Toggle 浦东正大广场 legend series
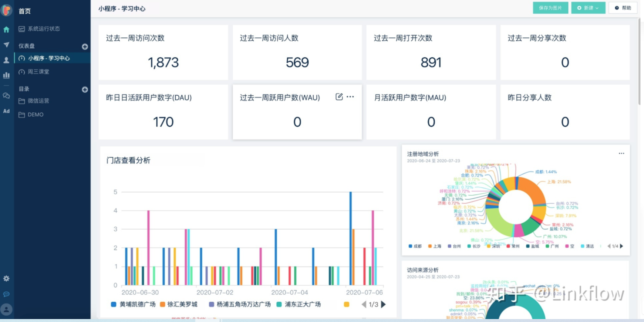The width and height of the screenshot is (644, 322). point(299,304)
